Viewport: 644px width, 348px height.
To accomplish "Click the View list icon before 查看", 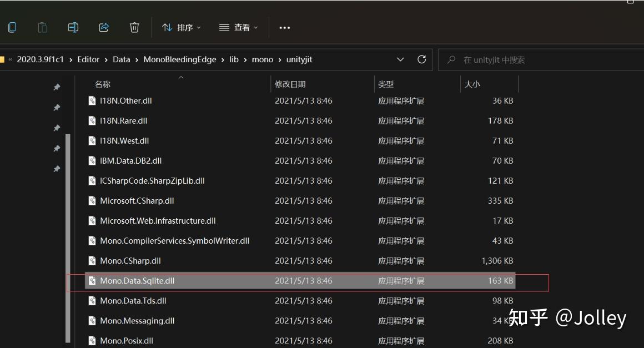I will tap(224, 27).
